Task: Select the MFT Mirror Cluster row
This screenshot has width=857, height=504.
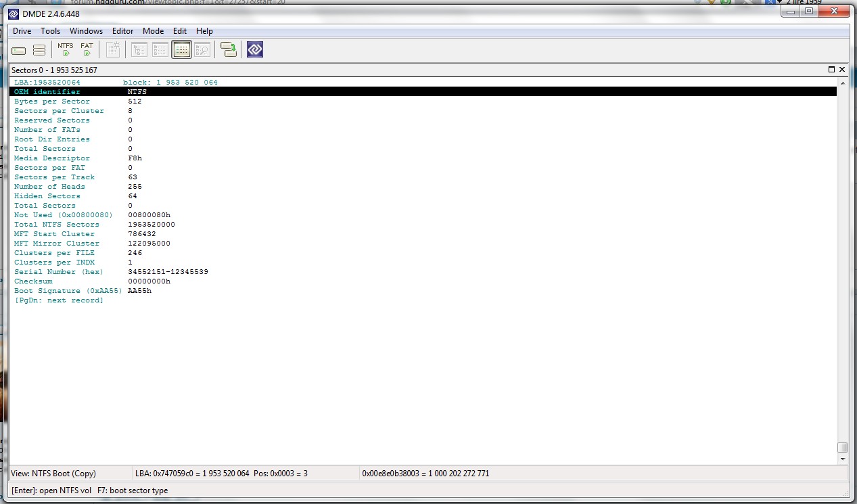Action: coord(423,244)
